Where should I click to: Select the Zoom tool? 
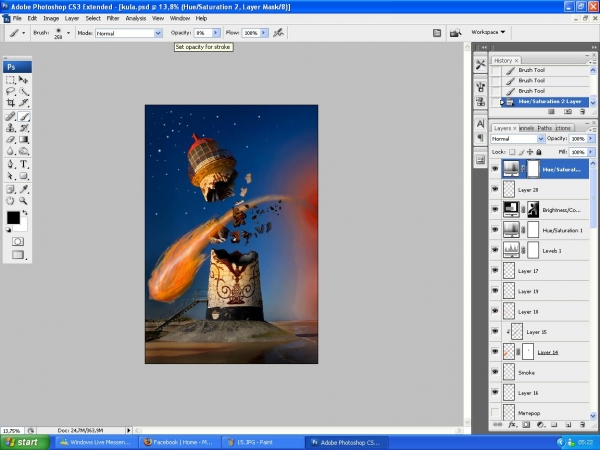(24, 201)
